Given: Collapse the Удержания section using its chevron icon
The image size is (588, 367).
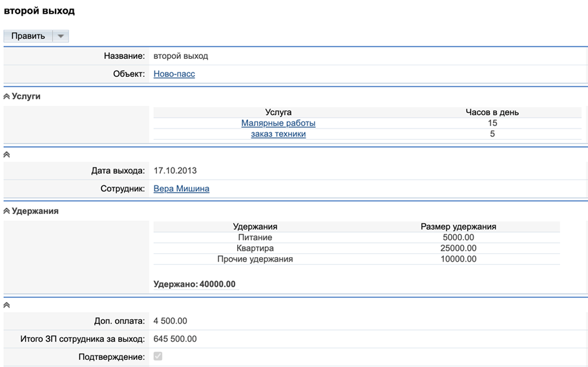Looking at the screenshot, I should click(7, 211).
